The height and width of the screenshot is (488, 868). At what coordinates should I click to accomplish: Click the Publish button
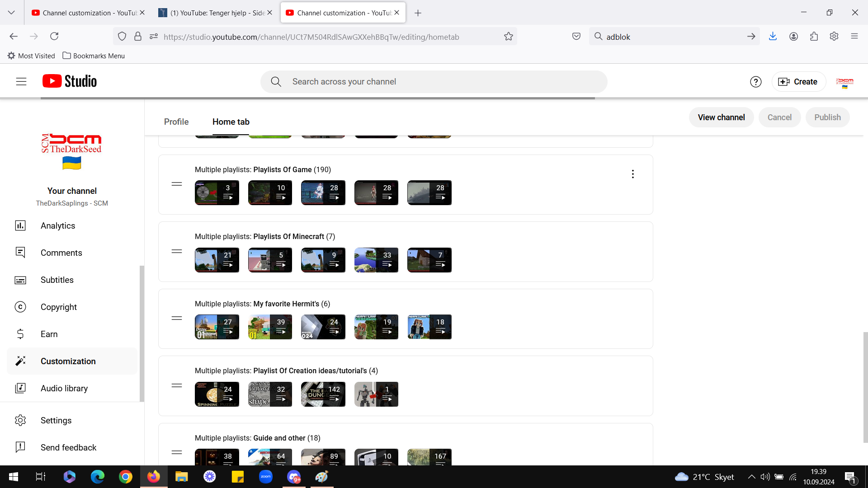(827, 117)
